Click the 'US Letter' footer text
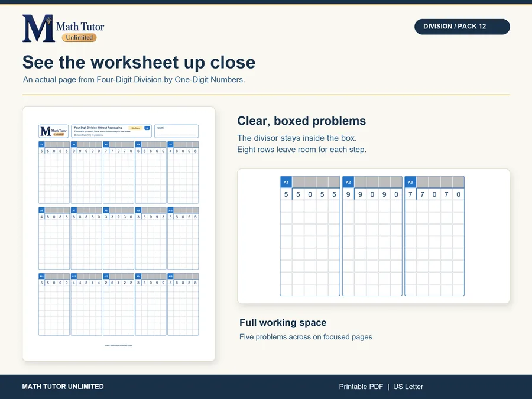 tap(408, 387)
